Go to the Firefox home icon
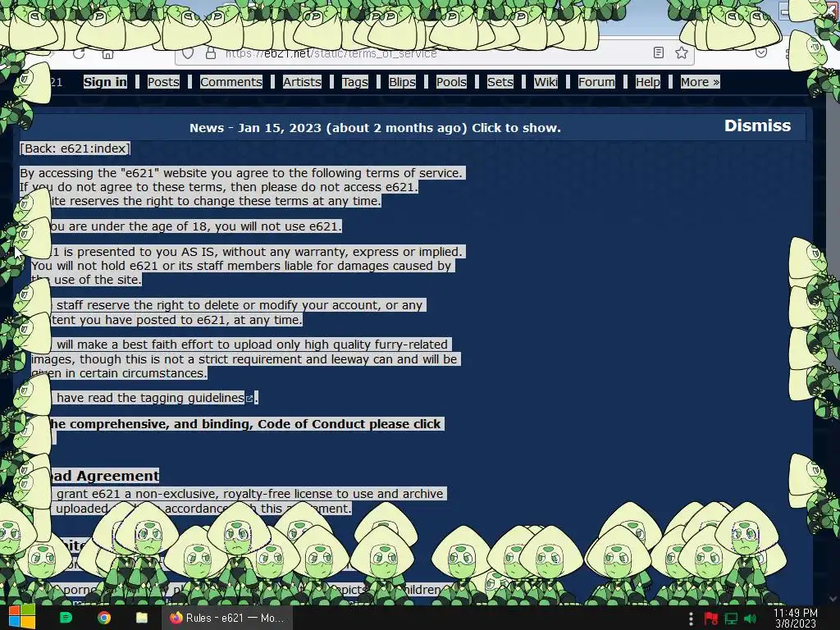840x630 pixels. coord(107,53)
